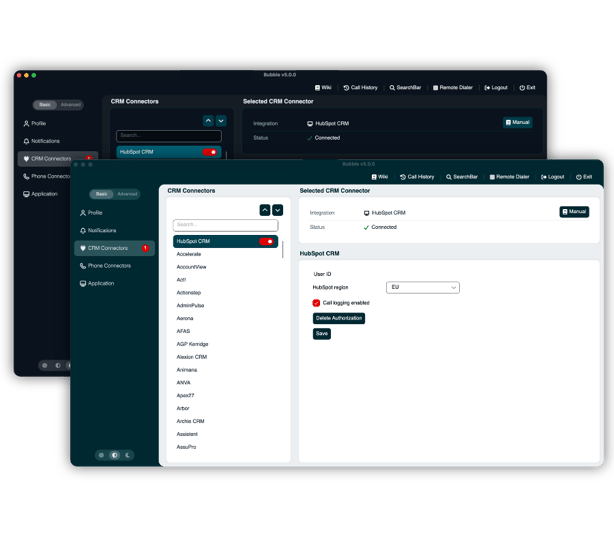
Task: Select Animana in connector list
Action: (x=187, y=370)
